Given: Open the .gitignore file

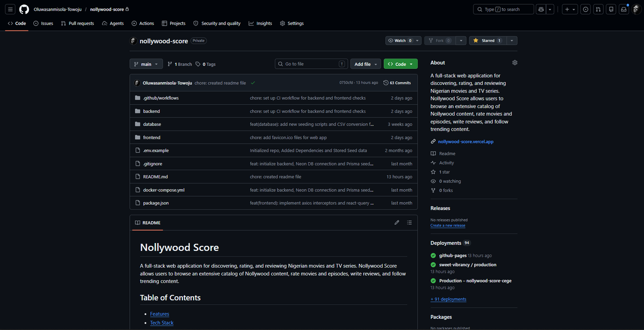Looking at the screenshot, I should coord(152,163).
